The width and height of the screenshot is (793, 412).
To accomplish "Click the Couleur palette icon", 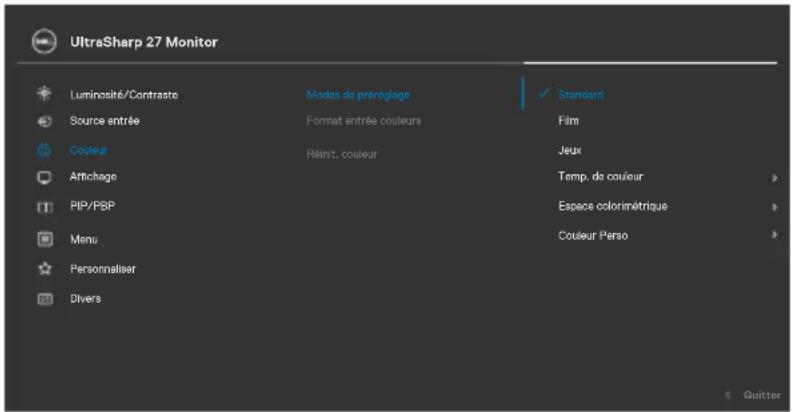I will [x=45, y=150].
